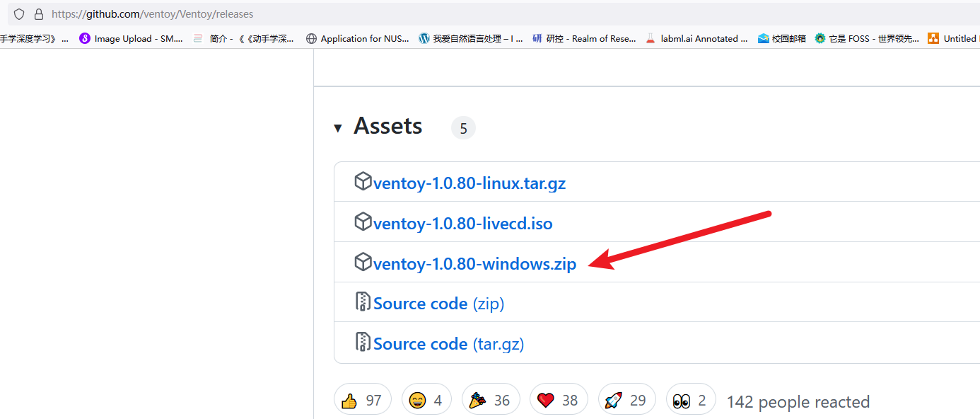Click the '142 people reacted' text
Screen dimensions: 980x419
[798, 402]
